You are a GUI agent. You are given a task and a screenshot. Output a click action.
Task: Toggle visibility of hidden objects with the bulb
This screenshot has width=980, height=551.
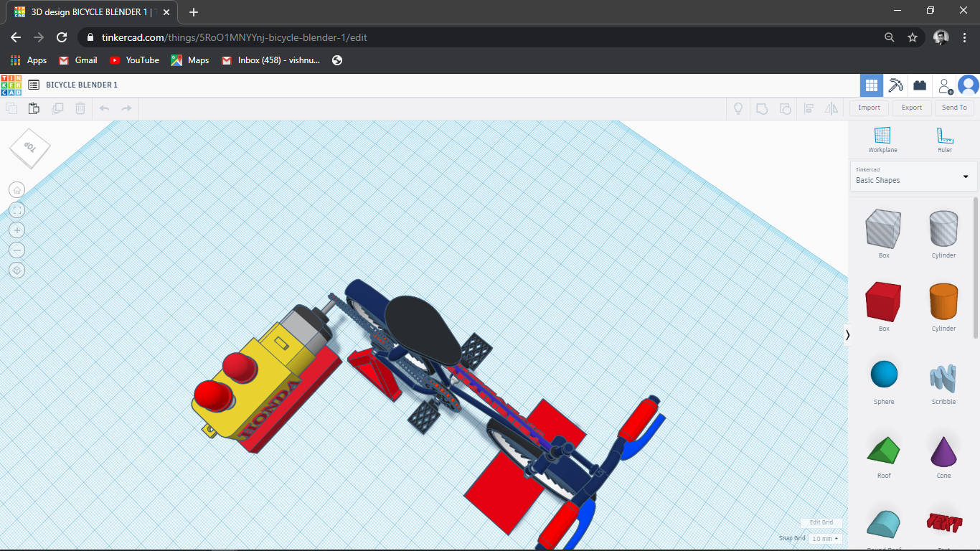pyautogui.click(x=738, y=108)
